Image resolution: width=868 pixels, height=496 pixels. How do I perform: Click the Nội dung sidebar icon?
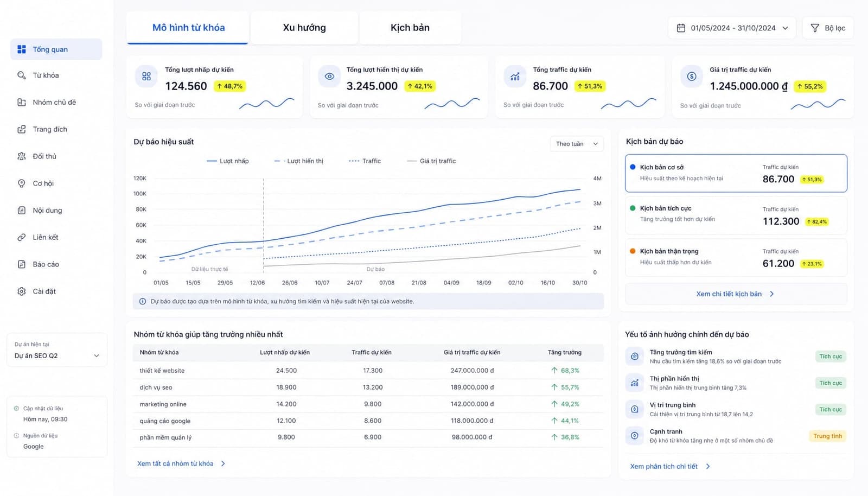coord(22,210)
